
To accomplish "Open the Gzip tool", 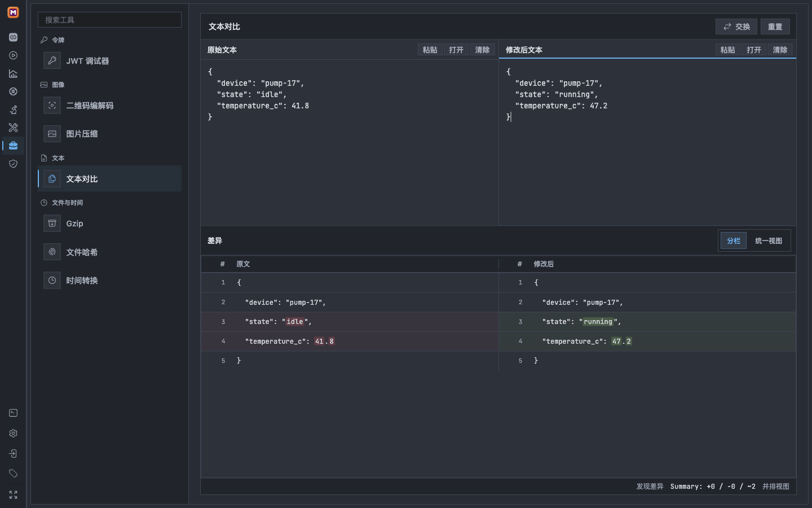I will pyautogui.click(x=109, y=224).
